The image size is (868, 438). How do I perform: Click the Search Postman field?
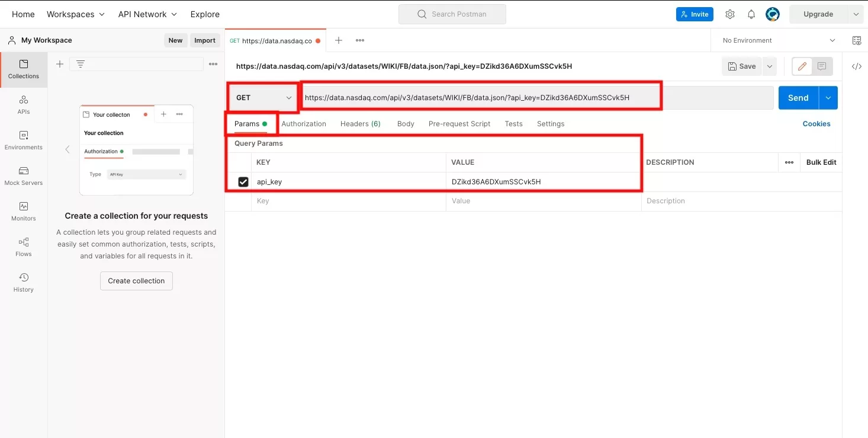(x=452, y=14)
